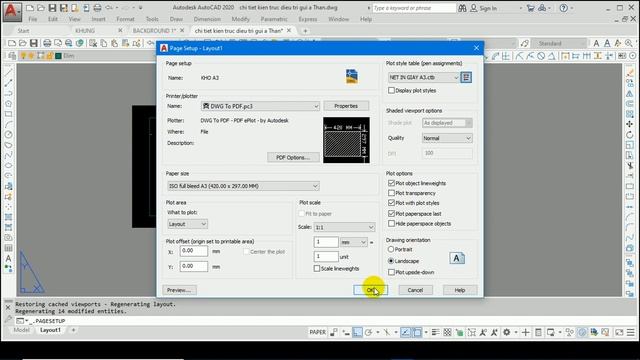Click the Plot printer icon in quick access toolbar
Image resolution: width=640 pixels, height=360 pixels.
coord(97,8)
